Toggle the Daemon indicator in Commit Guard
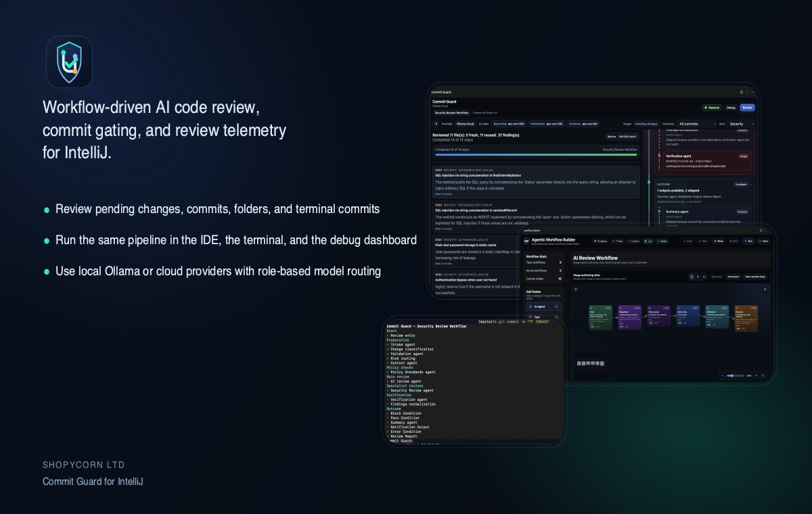The width and height of the screenshot is (812, 514). [712, 108]
